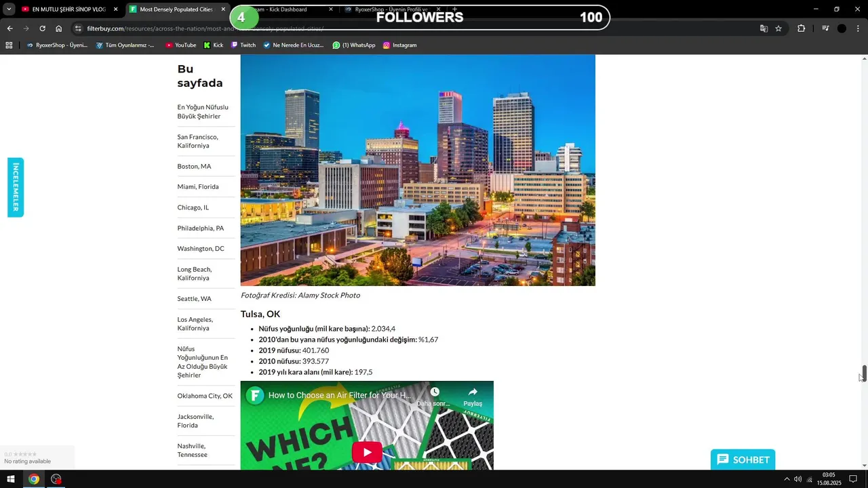Go to the Washington, DC section
This screenshot has height=488, width=868.
click(201, 249)
